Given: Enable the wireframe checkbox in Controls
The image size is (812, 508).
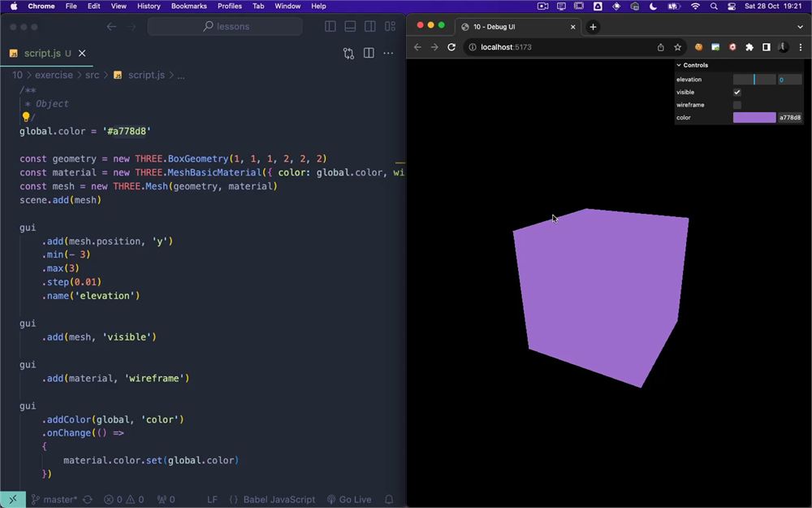Looking at the screenshot, I should coord(737,105).
